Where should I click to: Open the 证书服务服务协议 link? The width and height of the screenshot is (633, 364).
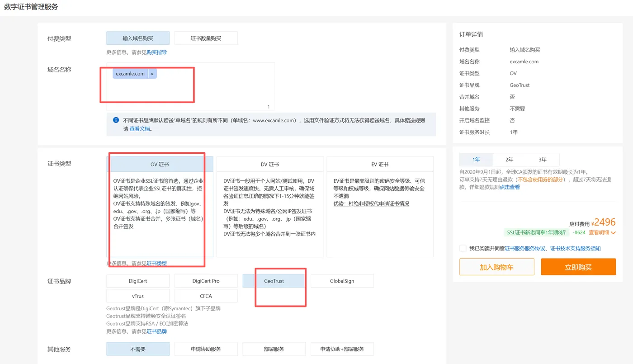[525, 248]
